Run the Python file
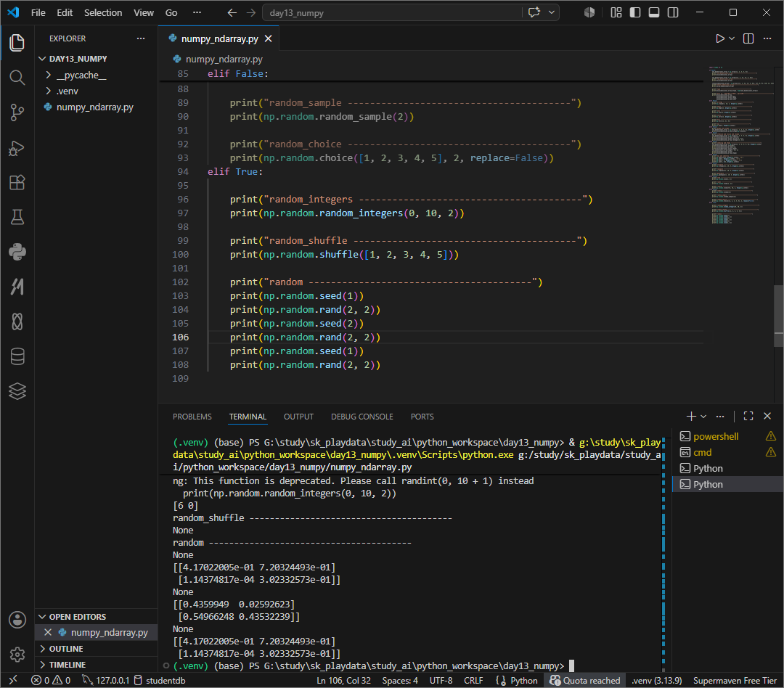 pos(719,38)
